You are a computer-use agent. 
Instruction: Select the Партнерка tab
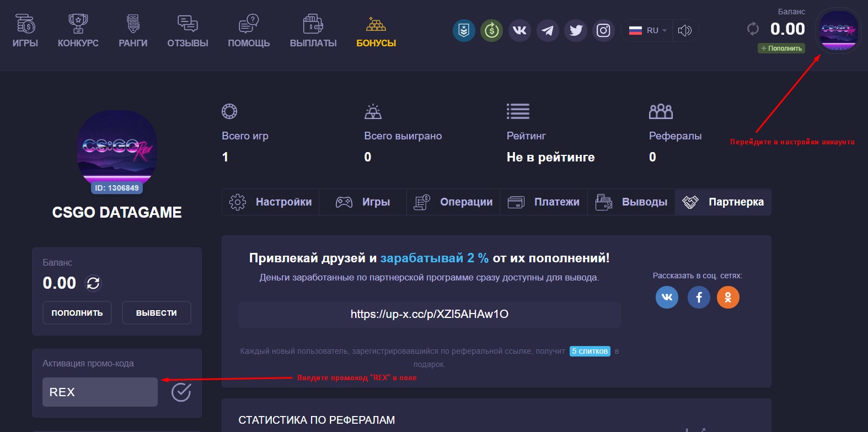pos(723,202)
